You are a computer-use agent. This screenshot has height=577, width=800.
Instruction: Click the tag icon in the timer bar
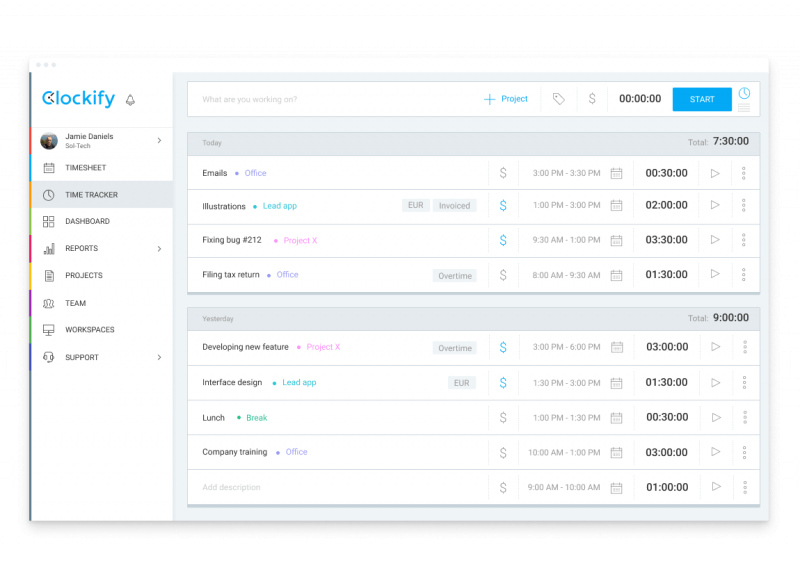click(x=559, y=99)
